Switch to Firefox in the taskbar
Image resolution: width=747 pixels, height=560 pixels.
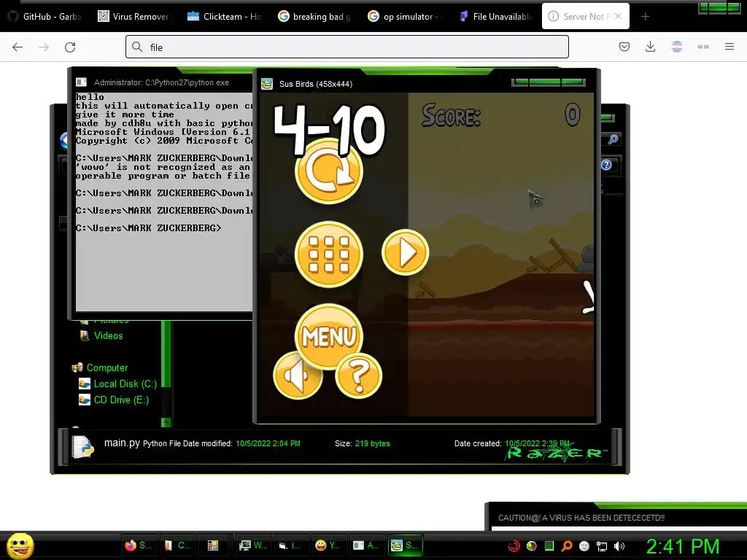[x=138, y=545]
